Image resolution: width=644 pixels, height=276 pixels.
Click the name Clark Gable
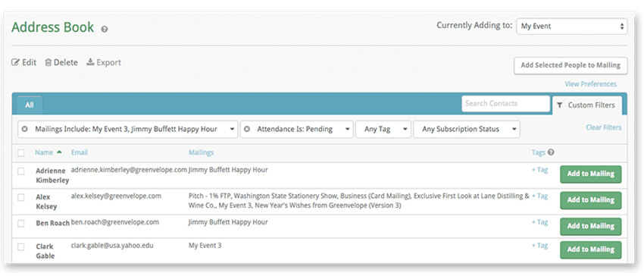[45, 251]
